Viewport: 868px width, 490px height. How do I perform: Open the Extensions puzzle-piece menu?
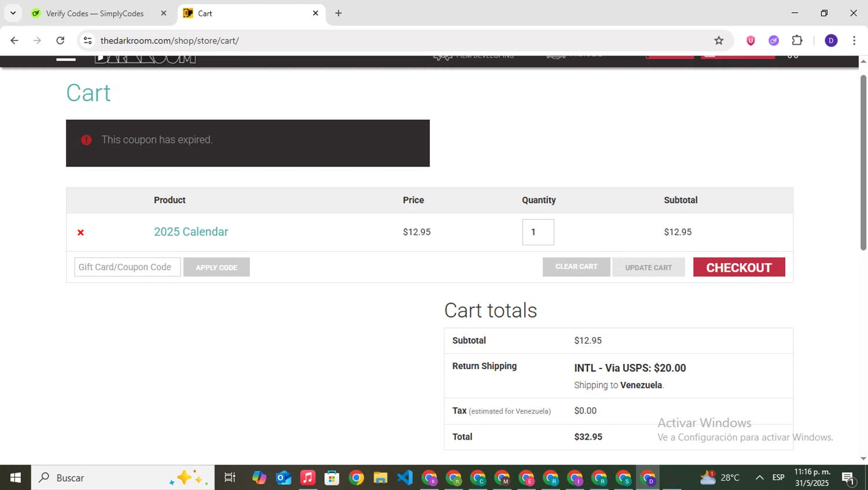point(797,40)
